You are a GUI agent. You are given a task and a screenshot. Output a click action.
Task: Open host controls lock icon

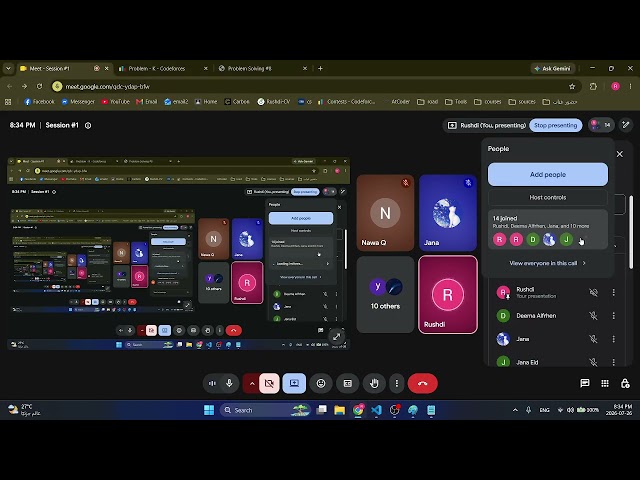625,383
